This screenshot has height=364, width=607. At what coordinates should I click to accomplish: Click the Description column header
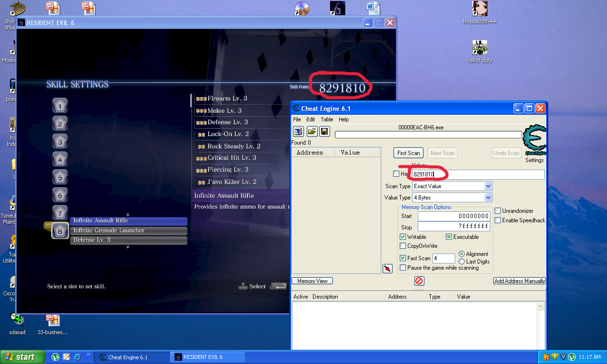[x=348, y=297]
